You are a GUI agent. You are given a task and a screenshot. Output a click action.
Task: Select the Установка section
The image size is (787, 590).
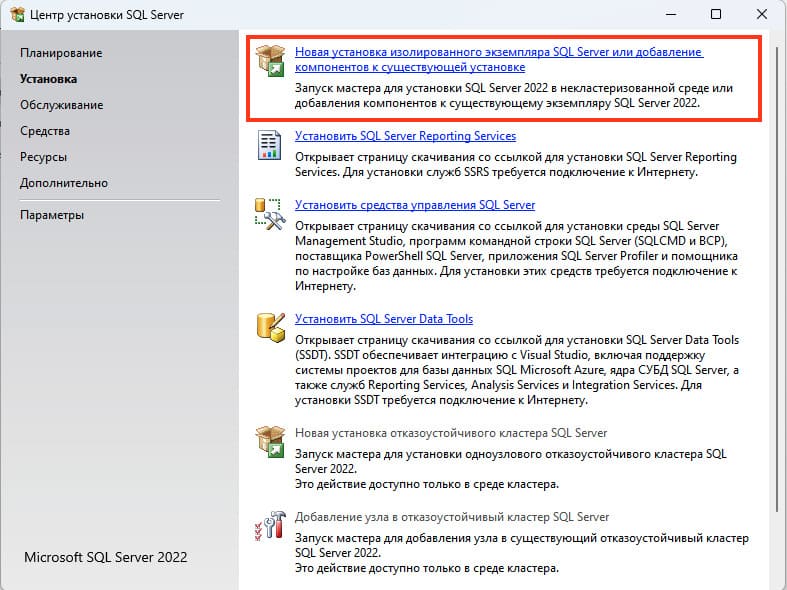[48, 79]
